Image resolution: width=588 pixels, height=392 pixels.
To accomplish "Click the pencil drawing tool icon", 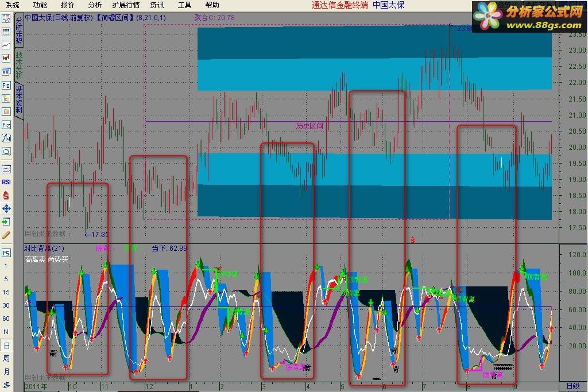I will 6,235.
